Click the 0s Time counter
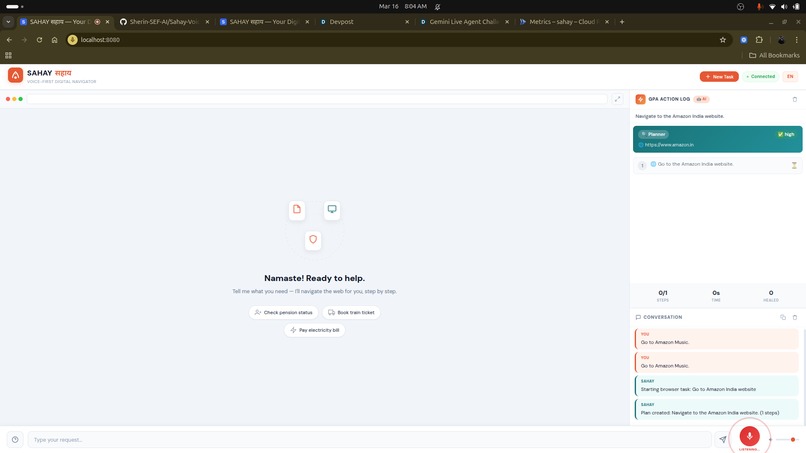Screen dimensions: 806x453 point(716,296)
